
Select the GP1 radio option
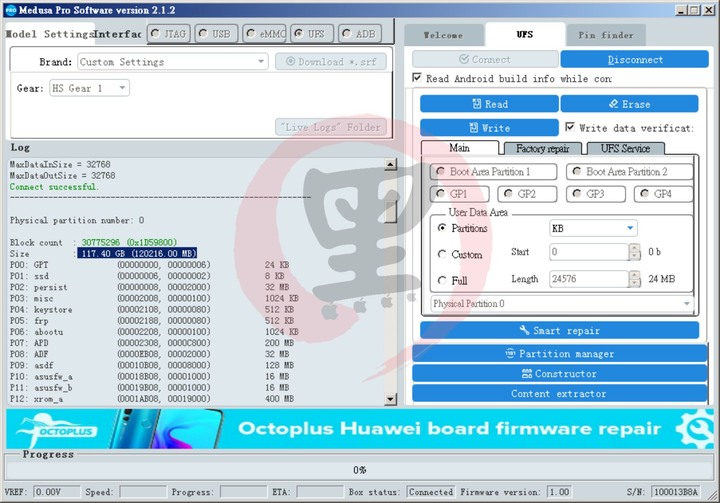coord(460,194)
